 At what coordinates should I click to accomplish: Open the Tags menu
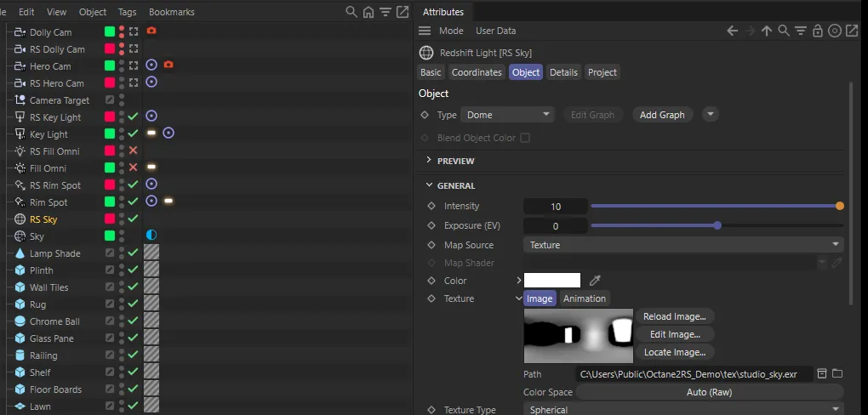(127, 12)
